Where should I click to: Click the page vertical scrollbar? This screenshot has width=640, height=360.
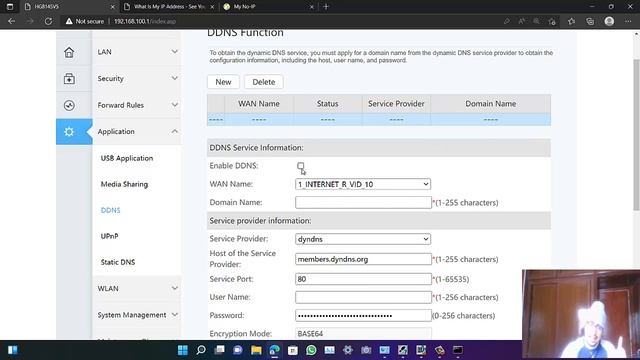[636, 135]
